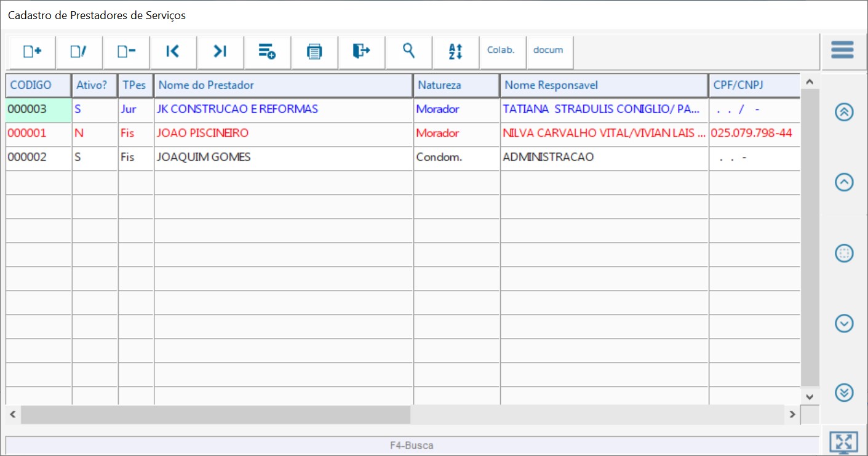
Task: Click the Colab. button
Action: pyautogui.click(x=501, y=50)
